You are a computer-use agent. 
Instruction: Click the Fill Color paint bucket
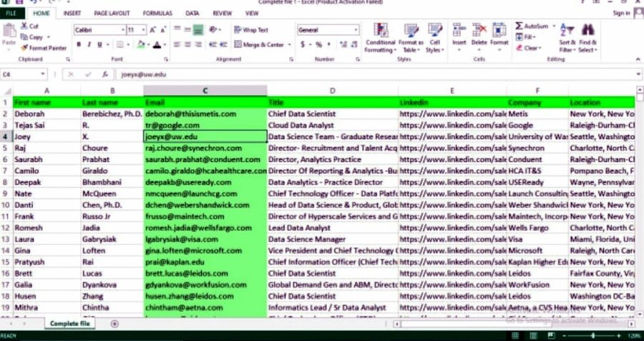point(141,44)
